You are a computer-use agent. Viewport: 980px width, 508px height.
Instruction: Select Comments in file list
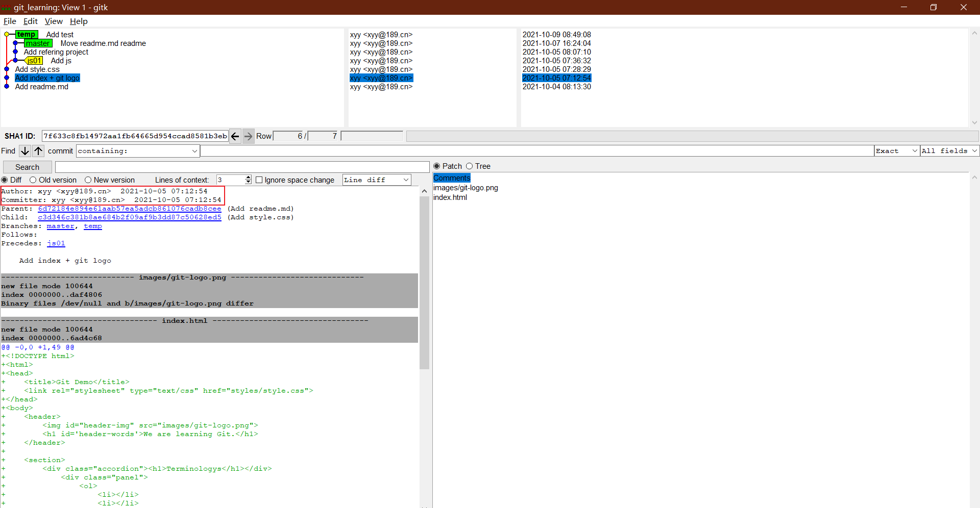point(452,178)
